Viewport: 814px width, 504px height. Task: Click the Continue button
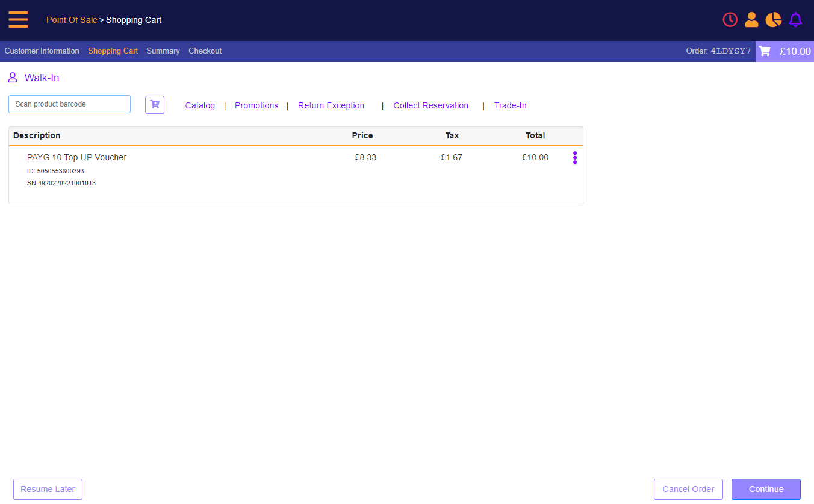tap(766, 489)
